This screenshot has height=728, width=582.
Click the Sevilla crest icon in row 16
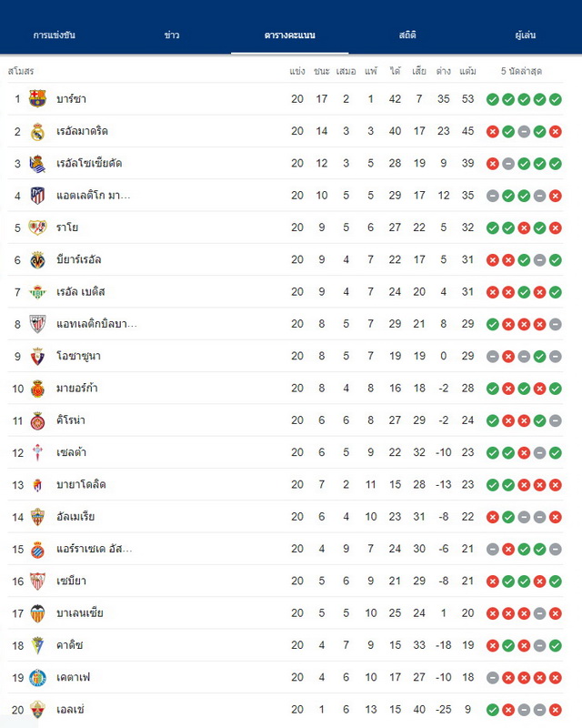(x=37, y=581)
